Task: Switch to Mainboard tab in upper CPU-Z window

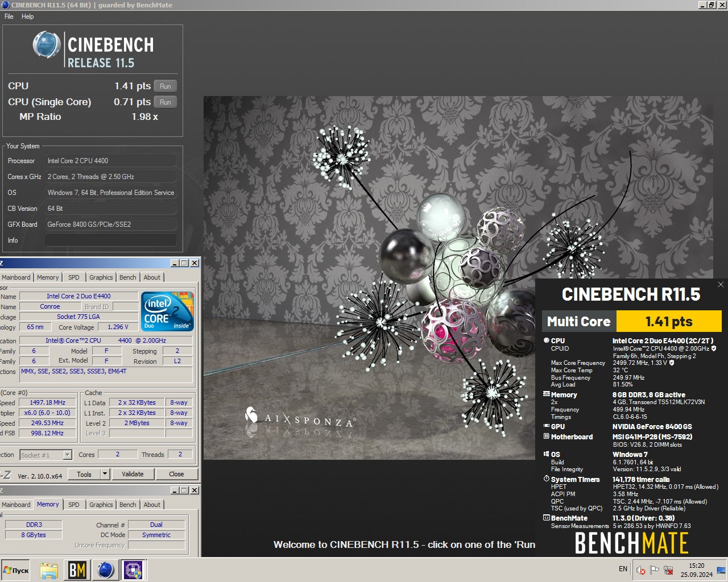Action: tap(16, 277)
